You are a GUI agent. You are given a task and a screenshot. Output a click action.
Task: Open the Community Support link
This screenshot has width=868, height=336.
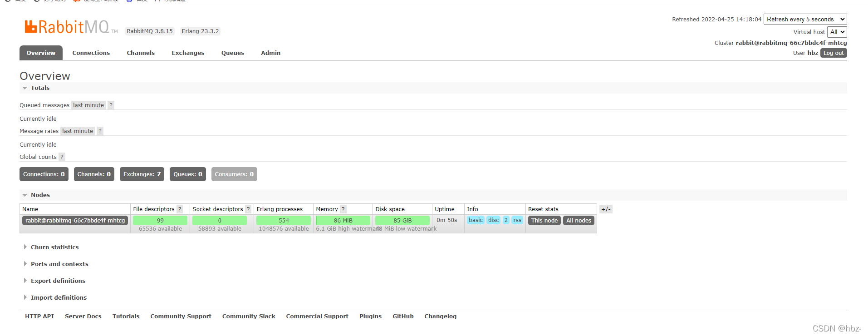pos(181,316)
